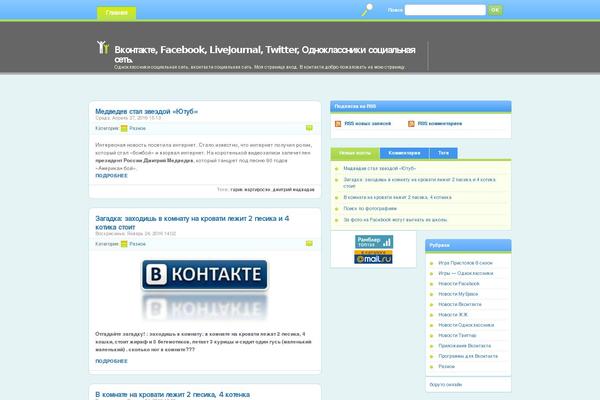Viewport: 600px width, 400px height.
Task: Switch to the Комментарии tab
Action: coord(404,153)
